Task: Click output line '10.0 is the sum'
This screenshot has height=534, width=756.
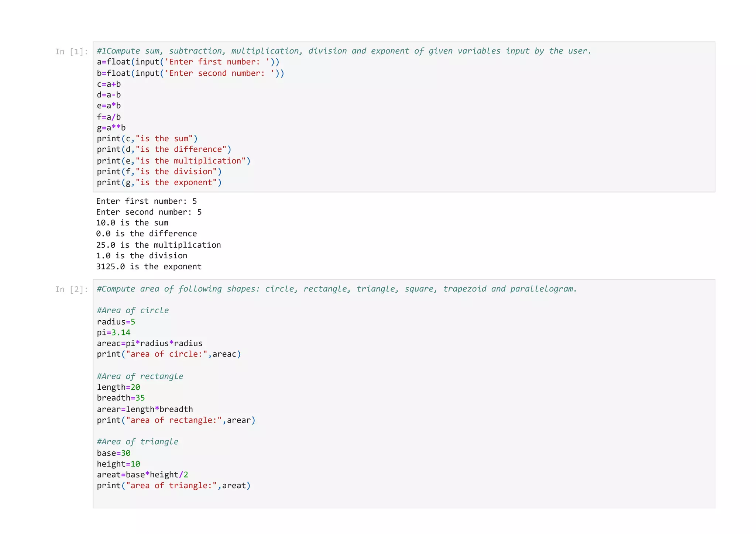Action: pos(132,223)
